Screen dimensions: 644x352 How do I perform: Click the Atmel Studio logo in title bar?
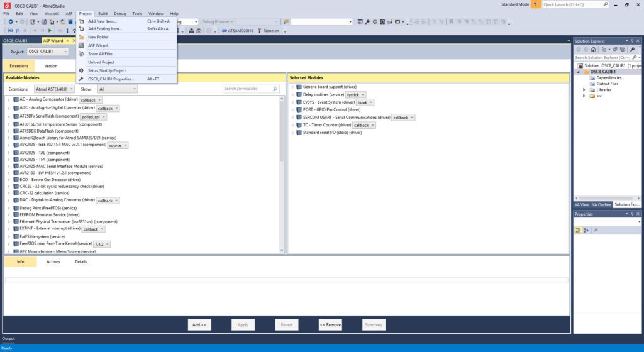(x=7, y=5)
